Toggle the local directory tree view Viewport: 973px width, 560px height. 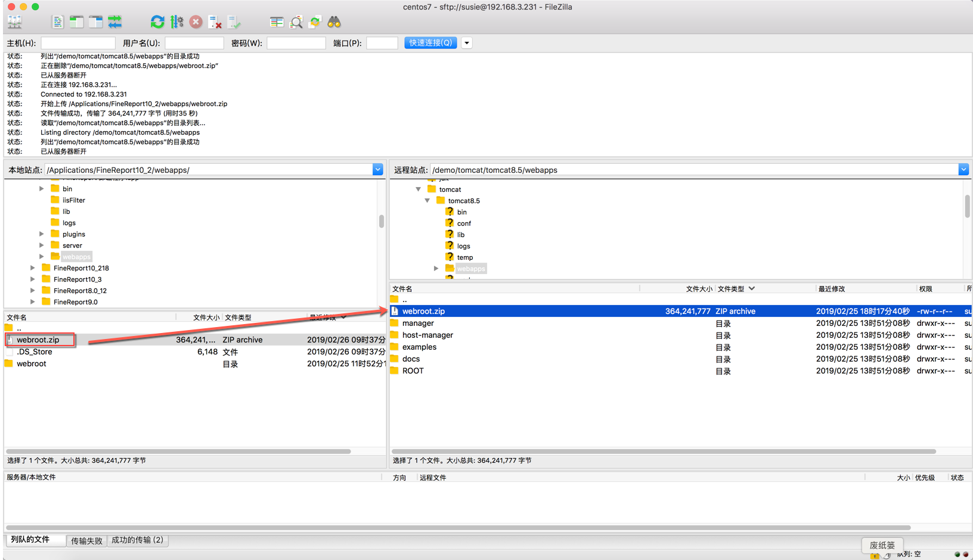76,22
